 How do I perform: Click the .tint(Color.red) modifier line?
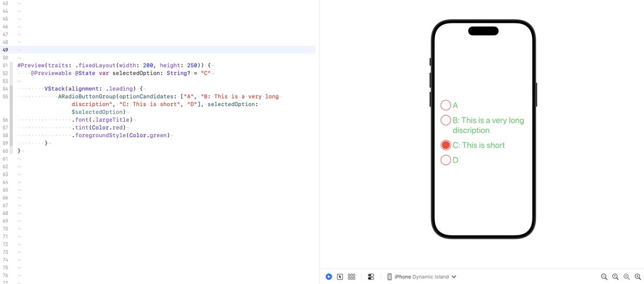coord(100,128)
